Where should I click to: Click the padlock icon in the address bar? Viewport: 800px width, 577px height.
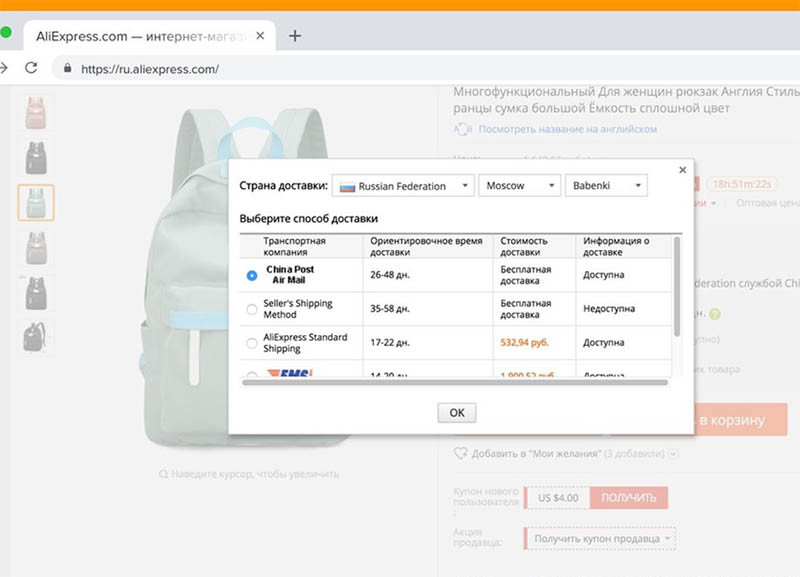tap(68, 70)
